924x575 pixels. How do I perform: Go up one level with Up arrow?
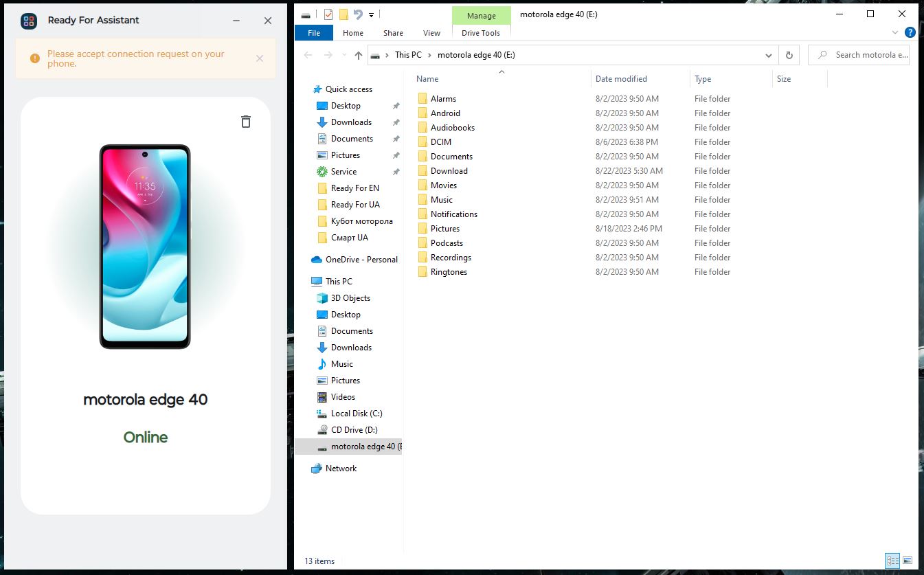coord(358,55)
